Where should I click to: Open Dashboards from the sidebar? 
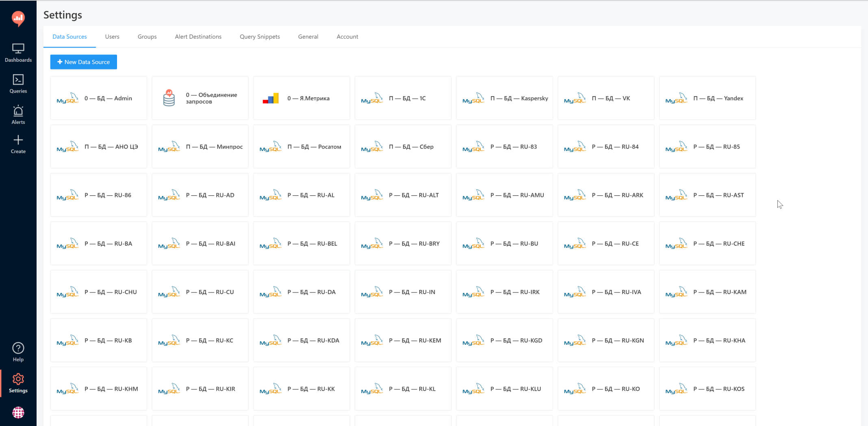[x=18, y=53]
